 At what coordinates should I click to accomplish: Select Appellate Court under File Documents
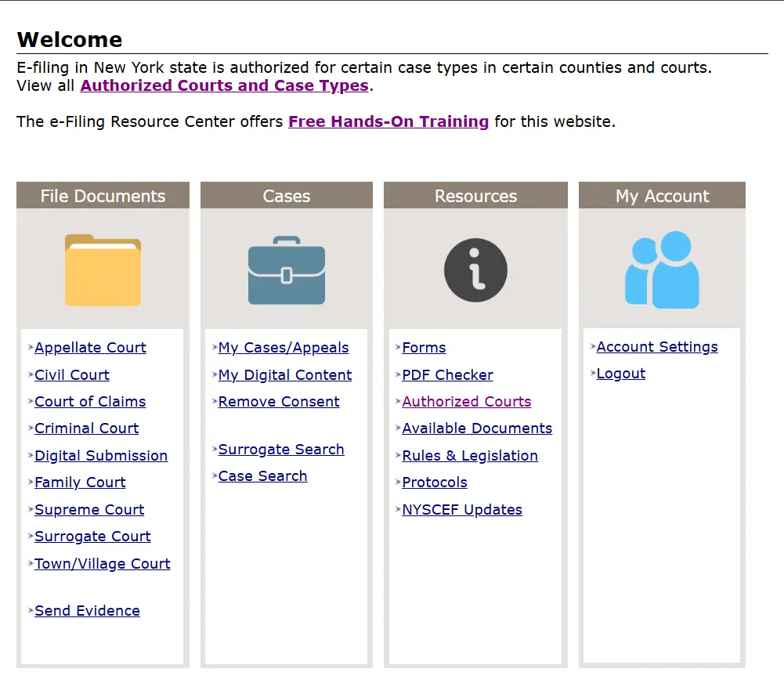[90, 348]
